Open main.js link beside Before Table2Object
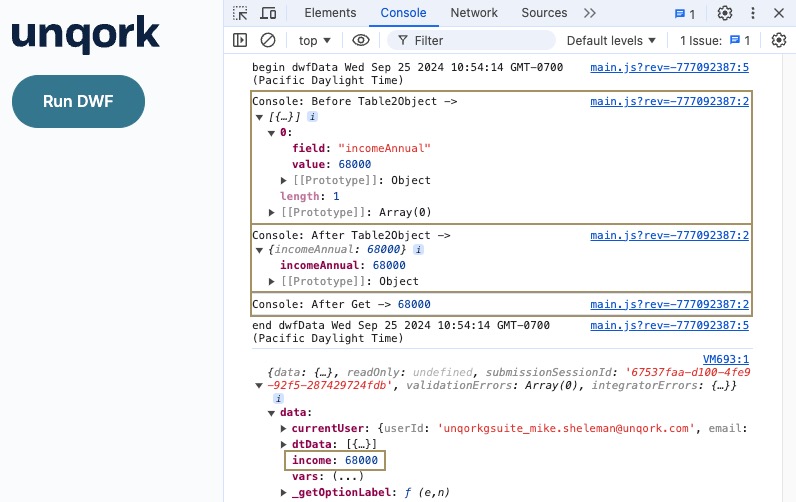Image resolution: width=796 pixels, height=502 pixels. click(669, 101)
